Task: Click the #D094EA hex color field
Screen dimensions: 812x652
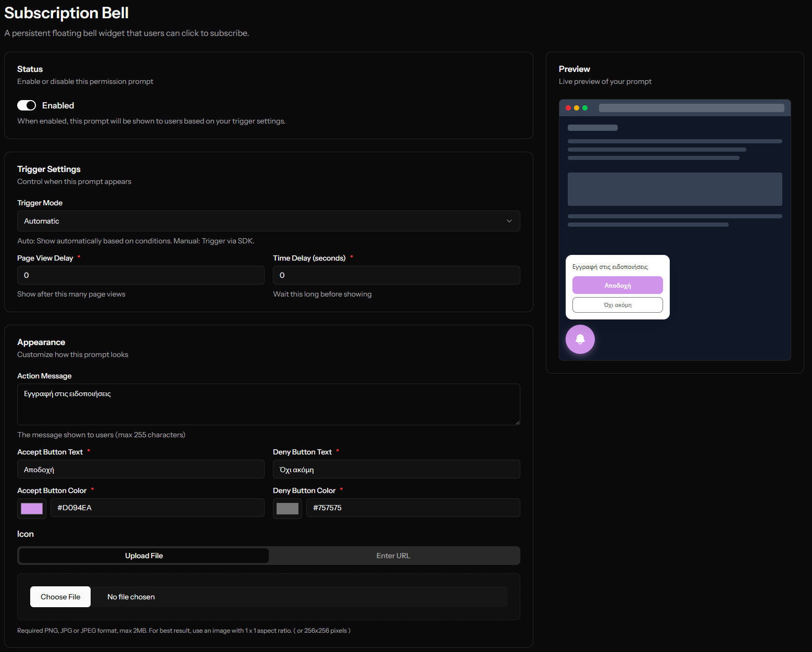Action: (157, 507)
